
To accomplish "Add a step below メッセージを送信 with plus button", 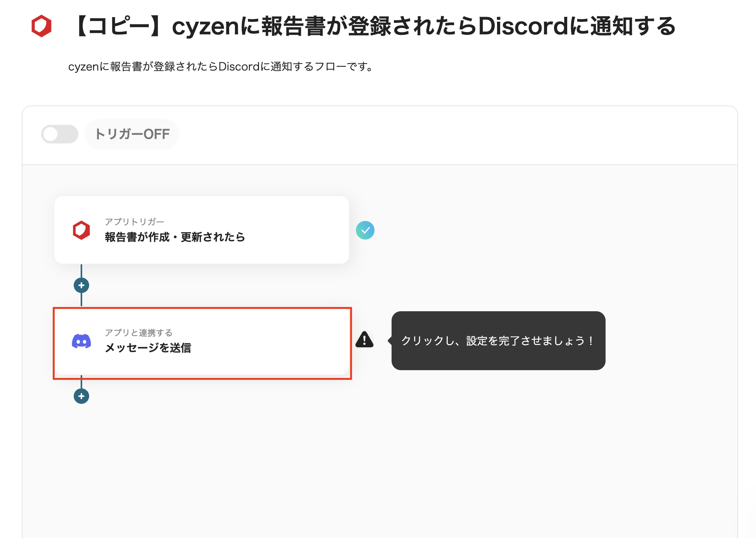I will (81, 396).
